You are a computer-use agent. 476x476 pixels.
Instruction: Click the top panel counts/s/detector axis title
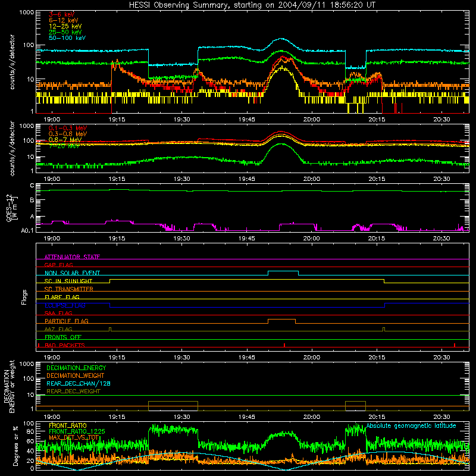point(12,62)
